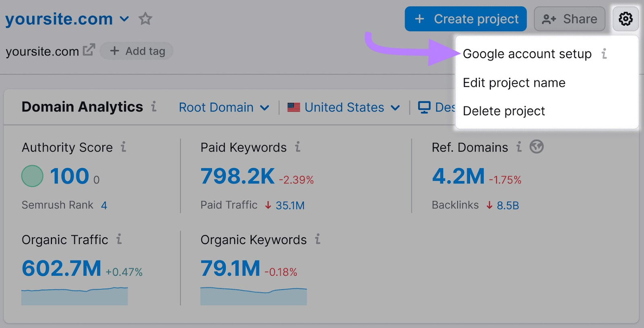Viewport: 644px width, 328px height.
Task: Click Paid Keywords info icon
Action: coord(297,147)
